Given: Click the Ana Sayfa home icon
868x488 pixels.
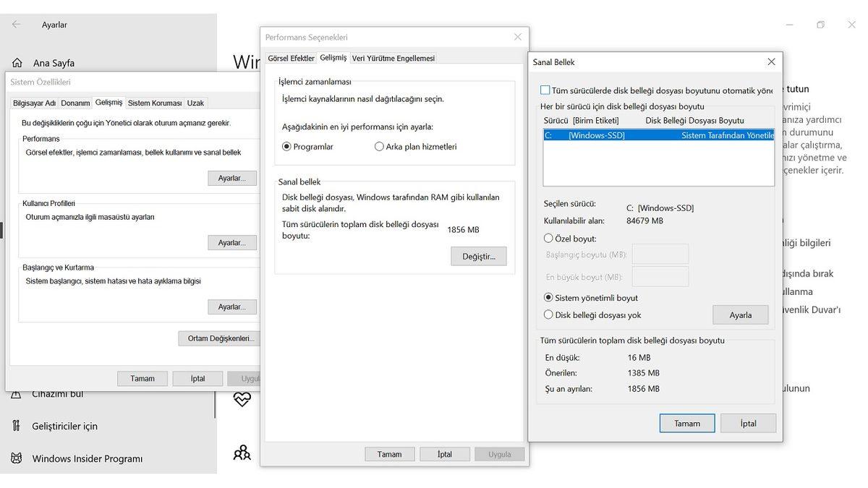Looking at the screenshot, I should tap(17, 63).
